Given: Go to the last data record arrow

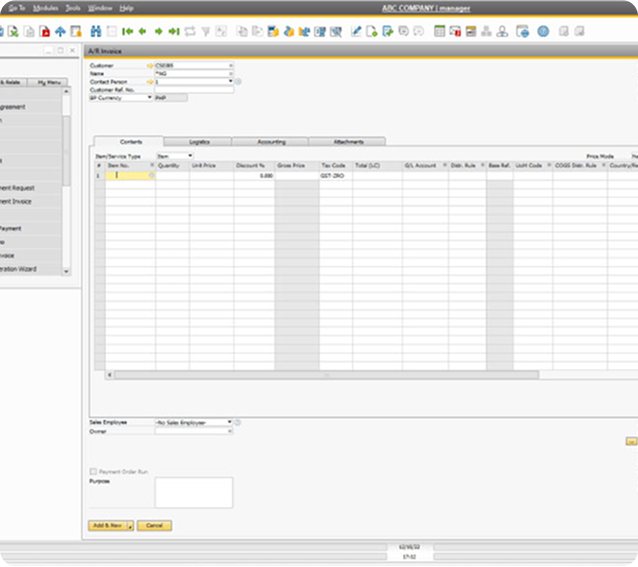Looking at the screenshot, I should pyautogui.click(x=174, y=31).
